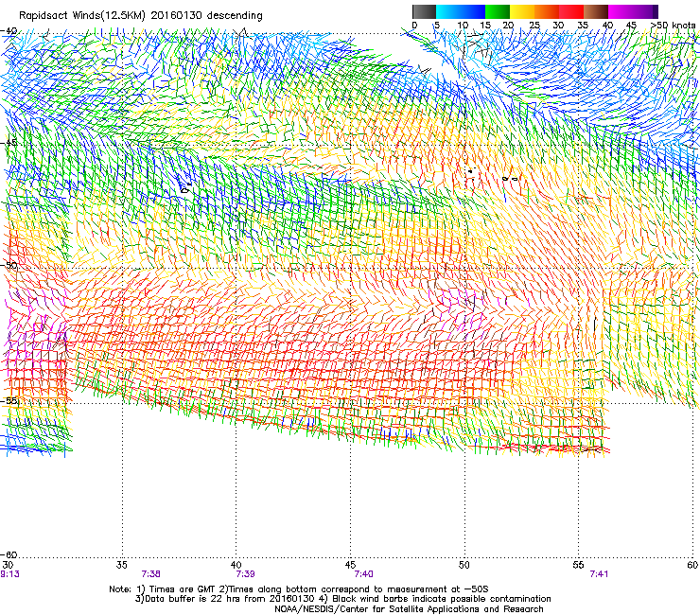Click the '35' longitude label on bottom axis

tap(121, 565)
